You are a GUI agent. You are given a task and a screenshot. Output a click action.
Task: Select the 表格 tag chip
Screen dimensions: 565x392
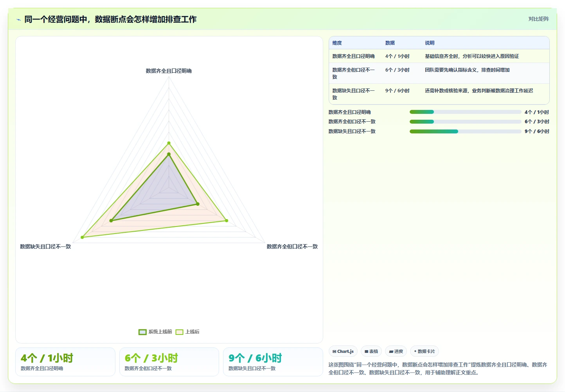(371, 351)
